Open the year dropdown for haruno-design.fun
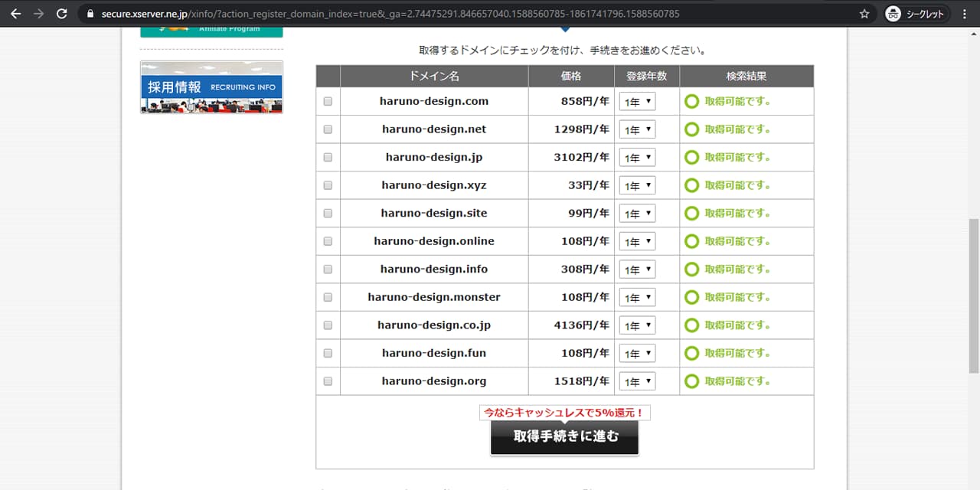The height and width of the screenshot is (490, 980). coord(637,353)
